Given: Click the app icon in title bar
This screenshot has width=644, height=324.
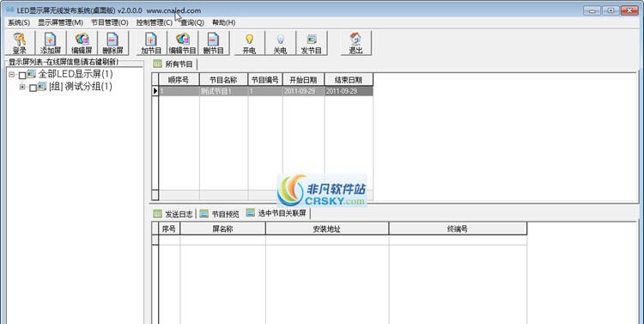Looking at the screenshot, I should [9, 9].
